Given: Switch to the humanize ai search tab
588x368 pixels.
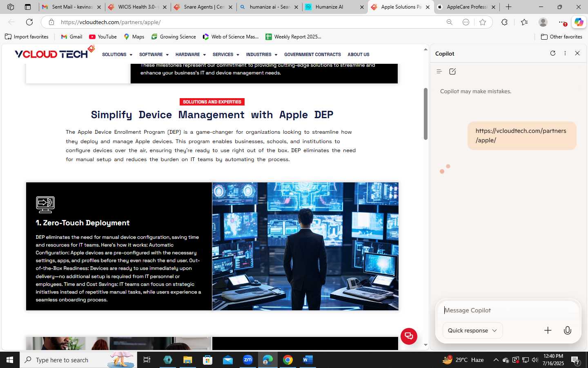Looking at the screenshot, I should [x=269, y=7].
